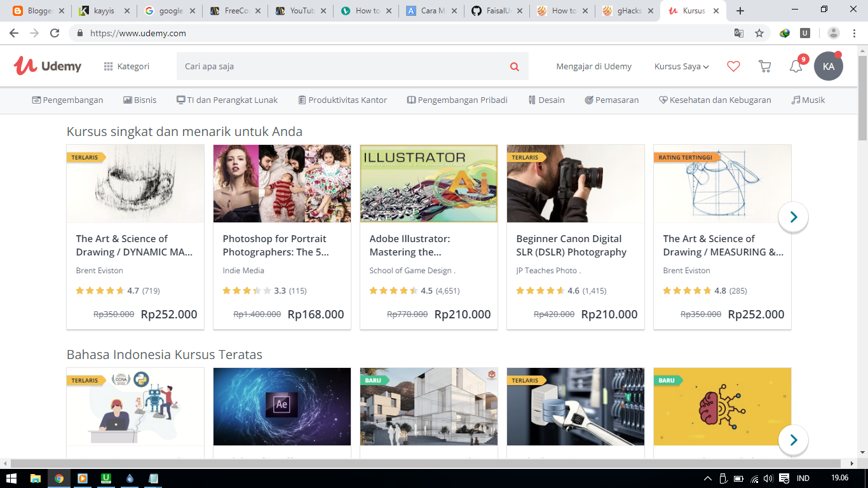This screenshot has width=868, height=488.
Task: Click the Chrome profile avatar icon
Action: tap(834, 33)
